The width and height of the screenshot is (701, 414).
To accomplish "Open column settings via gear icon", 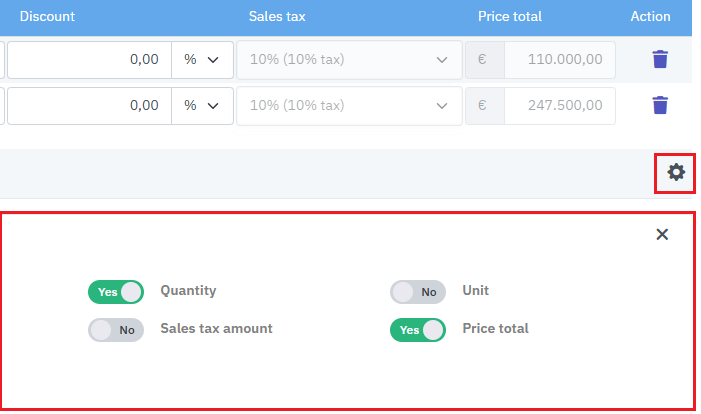I will click(676, 173).
